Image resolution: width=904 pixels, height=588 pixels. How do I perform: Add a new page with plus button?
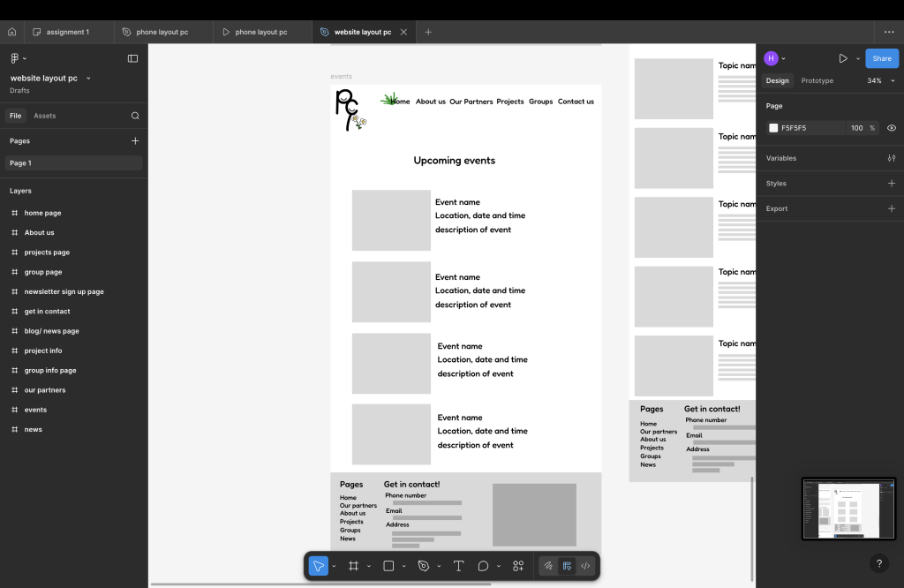[x=135, y=140]
